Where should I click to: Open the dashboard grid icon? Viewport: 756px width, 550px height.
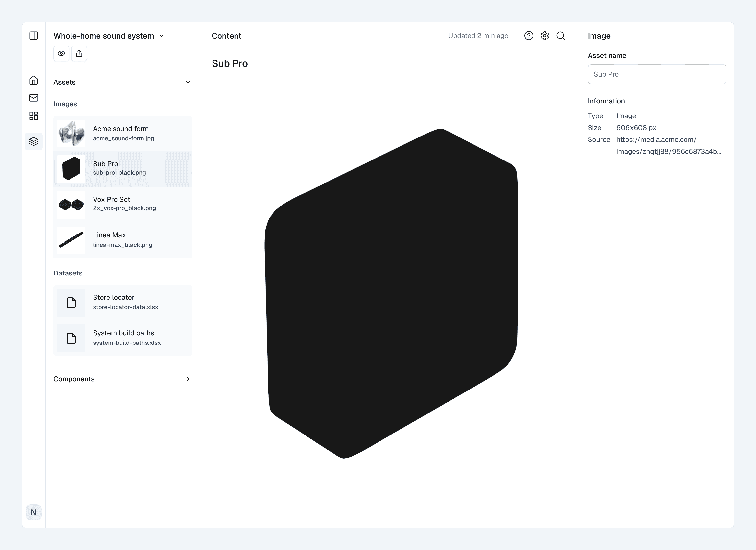[34, 115]
